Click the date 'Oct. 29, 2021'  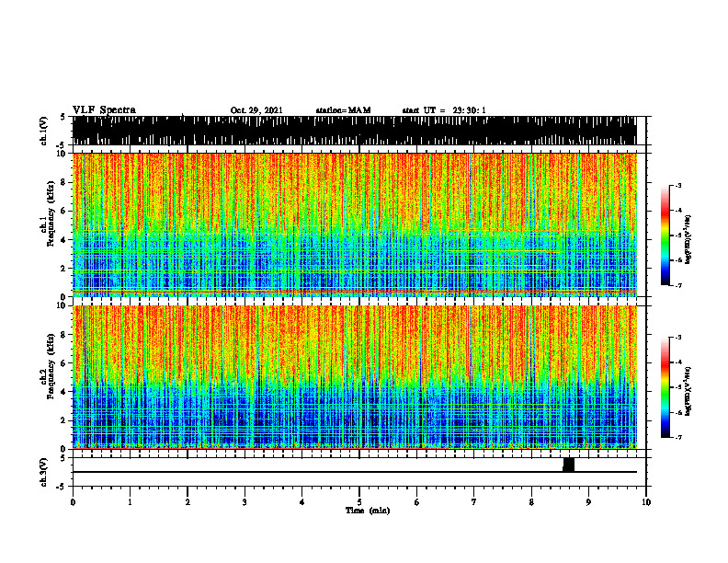pos(256,110)
